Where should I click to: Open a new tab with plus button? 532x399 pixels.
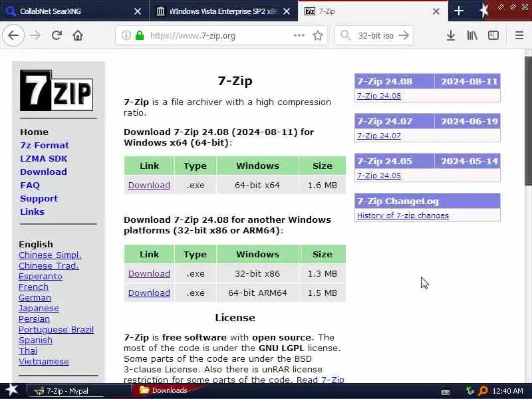coord(459,11)
